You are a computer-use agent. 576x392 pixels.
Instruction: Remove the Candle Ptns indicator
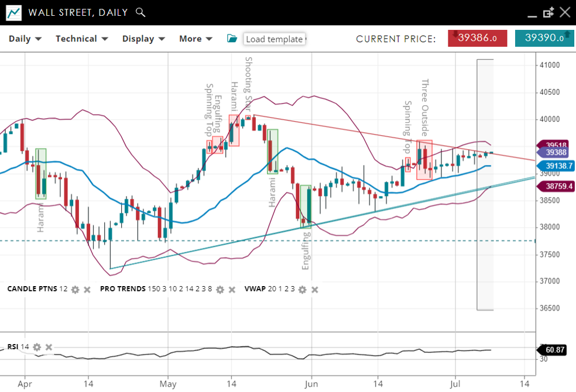click(87, 289)
